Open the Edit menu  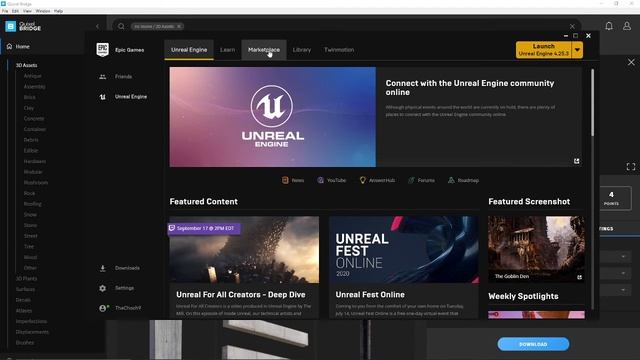point(16,11)
